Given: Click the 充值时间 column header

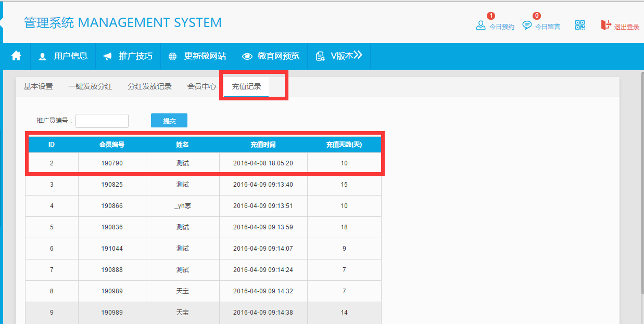Looking at the screenshot, I should 263,145.
